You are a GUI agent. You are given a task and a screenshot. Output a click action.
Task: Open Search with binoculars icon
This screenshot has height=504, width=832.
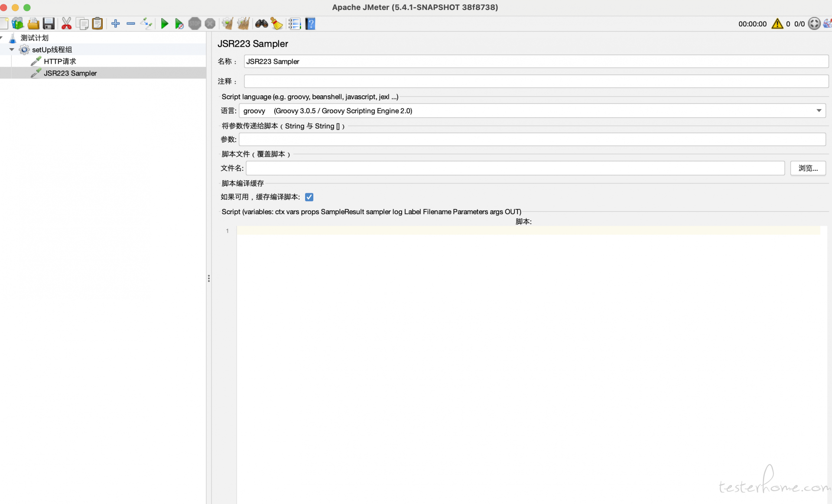(x=261, y=23)
